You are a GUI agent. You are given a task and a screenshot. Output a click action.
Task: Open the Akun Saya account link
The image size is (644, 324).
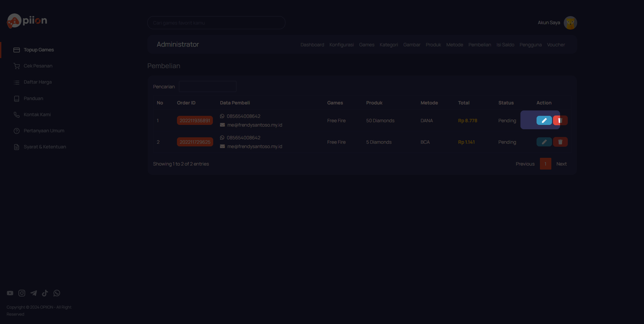click(549, 22)
